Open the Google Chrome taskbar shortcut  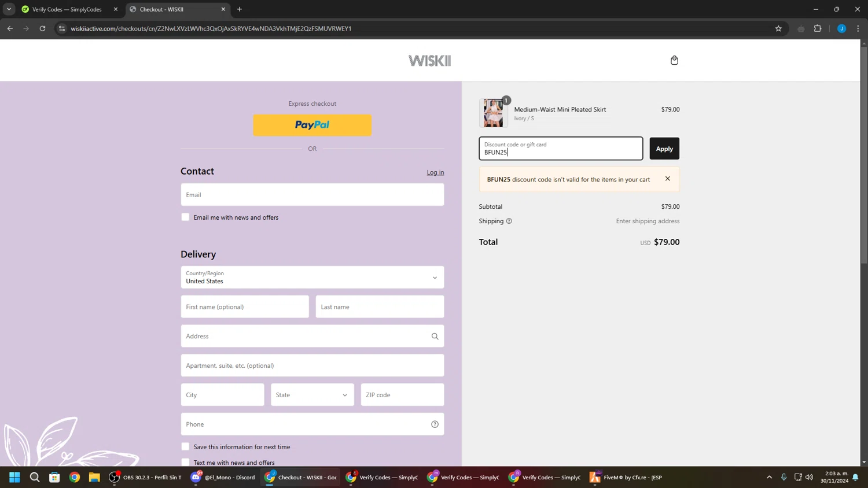[75, 477]
